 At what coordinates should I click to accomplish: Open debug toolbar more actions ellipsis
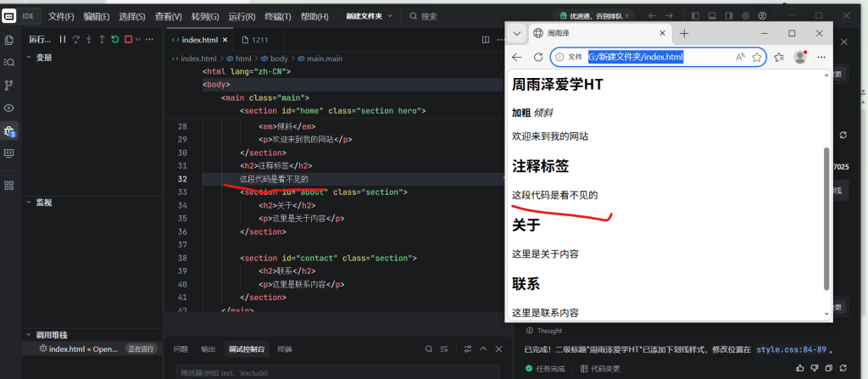pyautogui.click(x=151, y=39)
